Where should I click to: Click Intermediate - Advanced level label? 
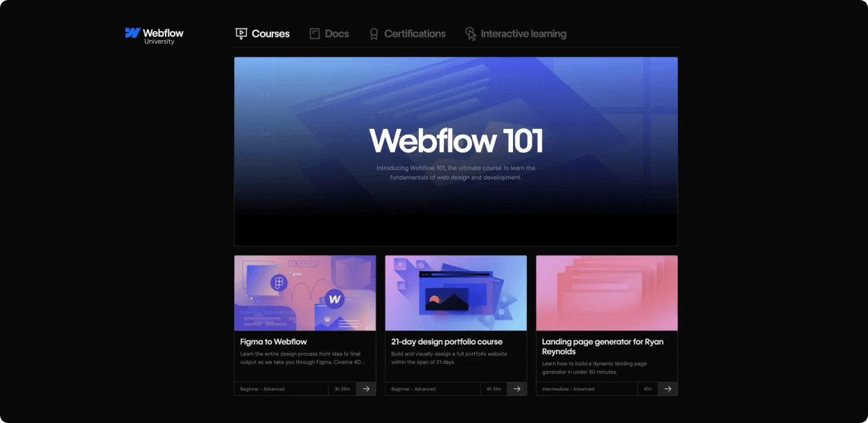point(568,389)
